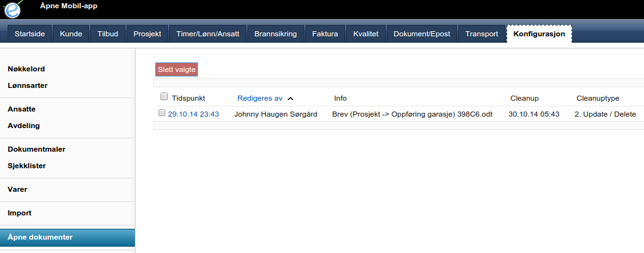Open Lønnsarter in the sidebar
This screenshot has height=253, width=644.
pyautogui.click(x=27, y=85)
